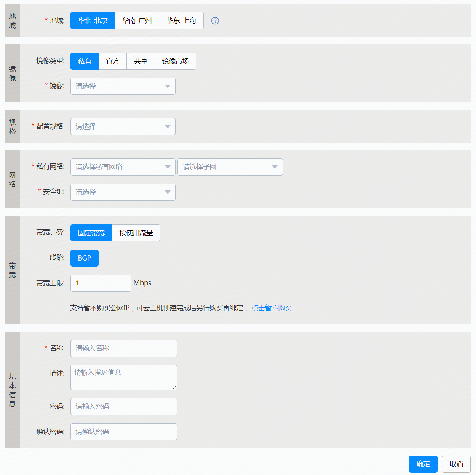
Task: Focus the 确认密码 input field
Action: point(124,432)
